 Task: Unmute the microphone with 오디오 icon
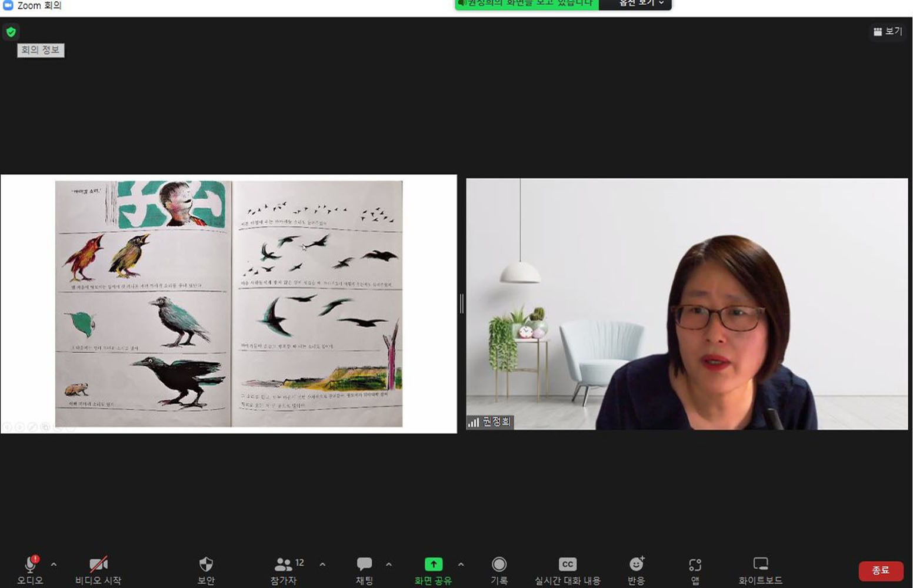(30, 569)
